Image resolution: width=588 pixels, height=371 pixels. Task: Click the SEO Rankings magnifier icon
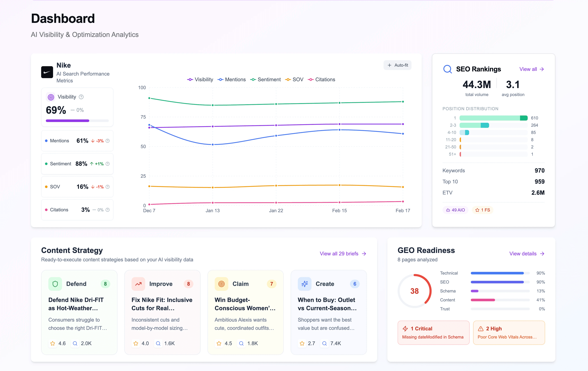coord(447,69)
